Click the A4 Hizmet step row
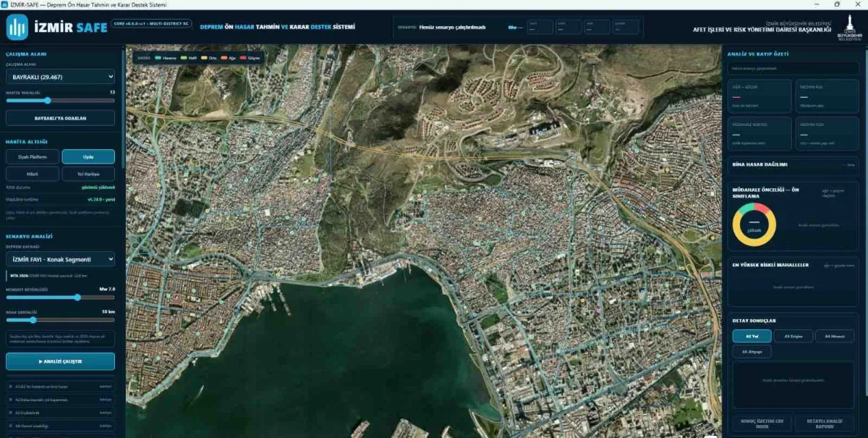Screen dimensions: 868x438 60,425
